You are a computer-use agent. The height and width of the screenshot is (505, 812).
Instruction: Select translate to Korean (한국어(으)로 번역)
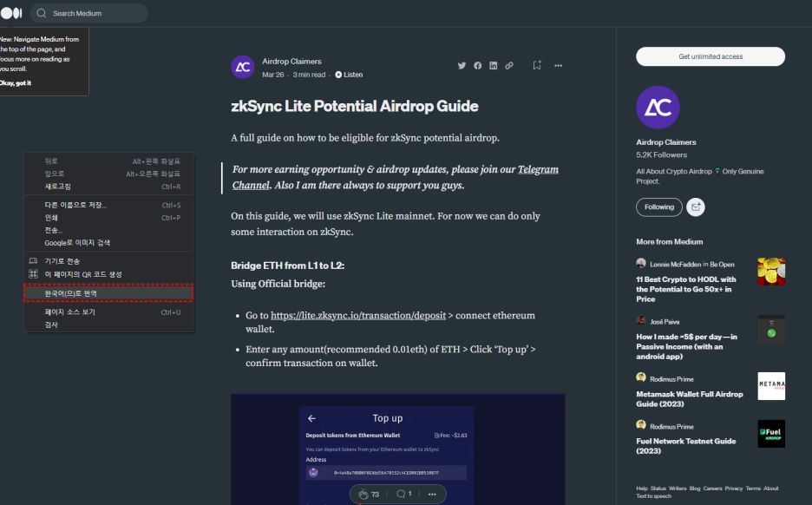(x=108, y=293)
